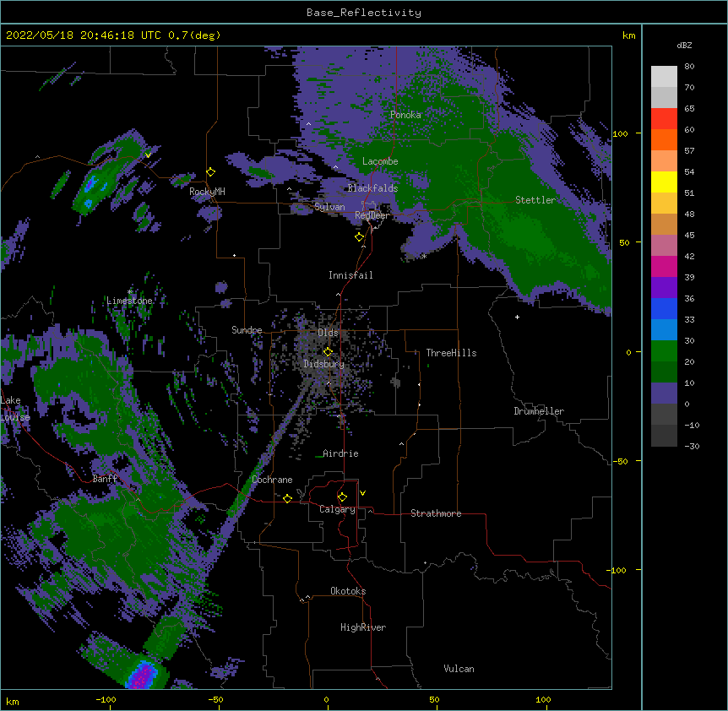Click the Banff label
This screenshot has width=728, height=711.
105,479
